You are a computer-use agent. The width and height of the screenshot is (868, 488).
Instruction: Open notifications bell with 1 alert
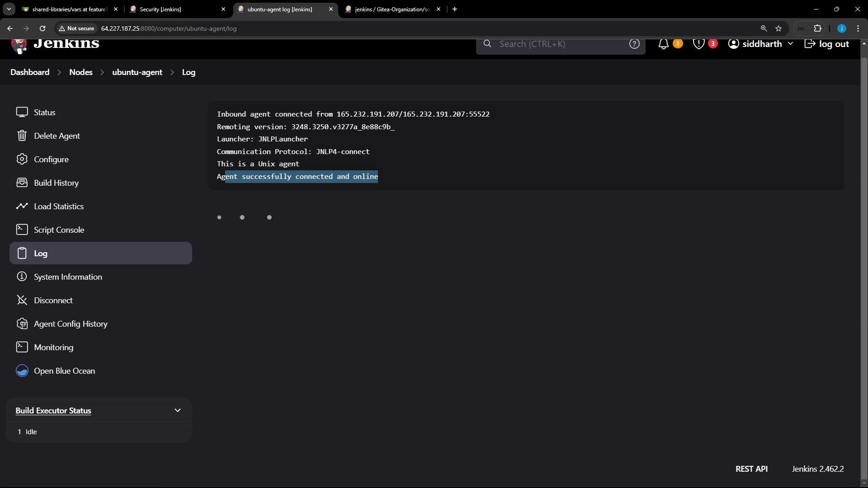click(663, 44)
